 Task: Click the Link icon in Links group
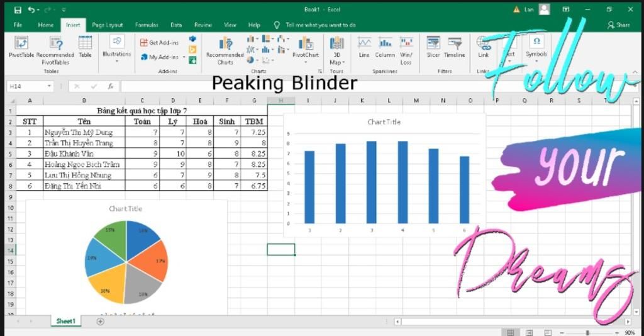pyautogui.click(x=484, y=43)
